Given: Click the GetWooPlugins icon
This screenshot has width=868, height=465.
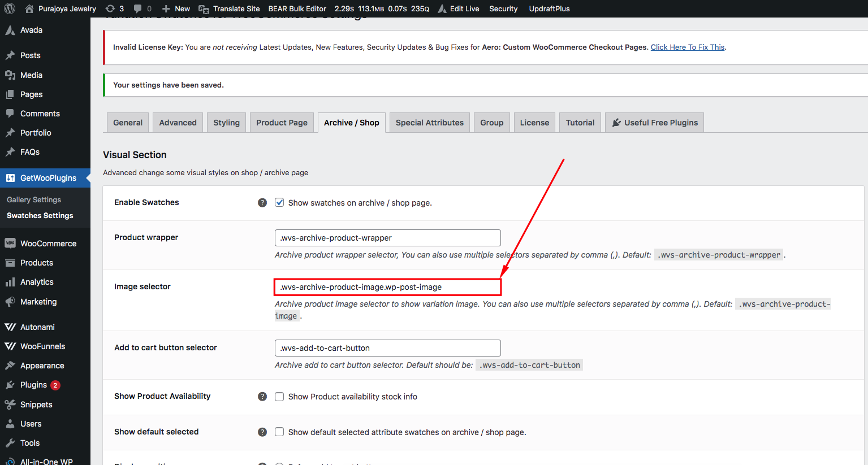Looking at the screenshot, I should click(10, 178).
